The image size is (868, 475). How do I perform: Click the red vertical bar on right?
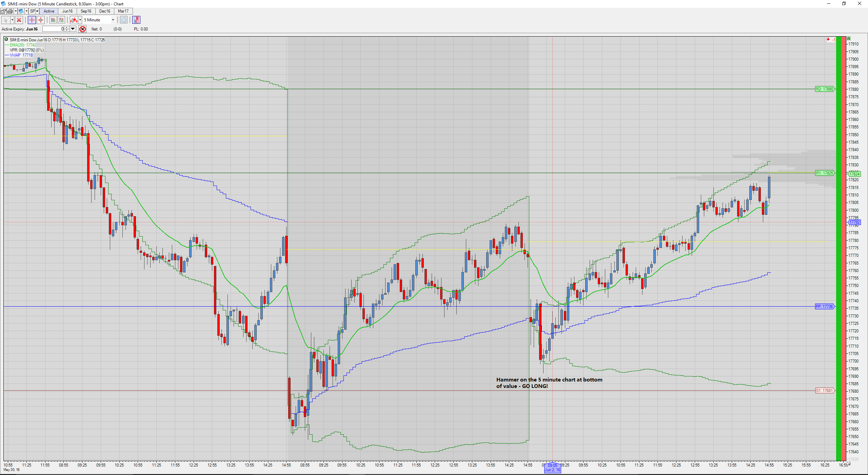(844, 249)
